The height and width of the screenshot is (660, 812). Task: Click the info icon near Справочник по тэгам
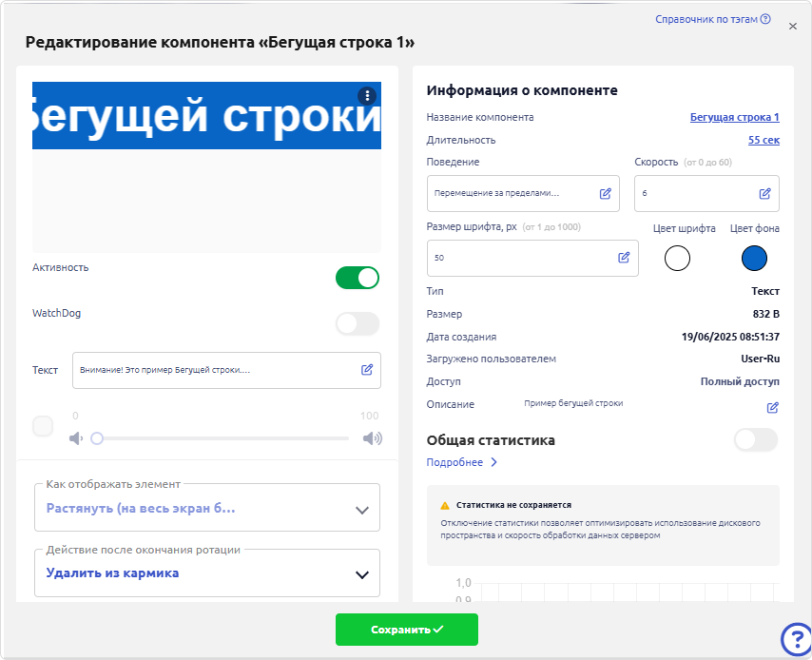pyautogui.click(x=763, y=18)
